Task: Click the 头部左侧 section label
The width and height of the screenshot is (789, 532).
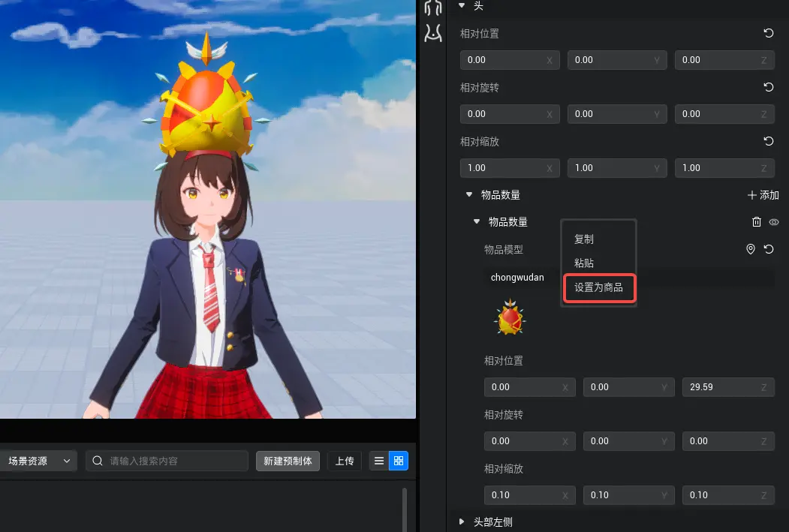Action: (x=493, y=522)
